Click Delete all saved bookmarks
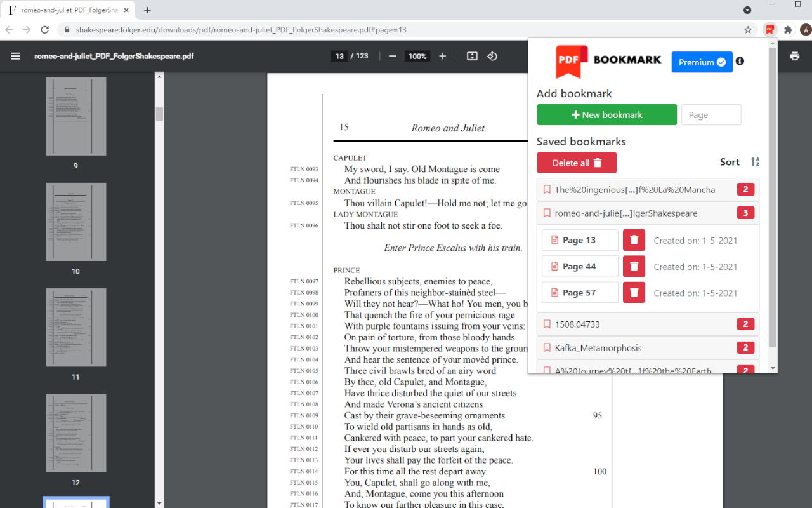Screen dimensions: 812x508 tap(576, 163)
